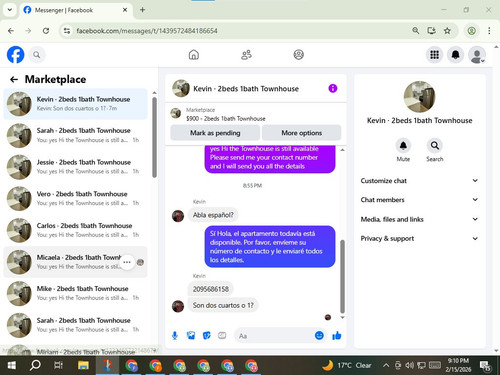This screenshot has height=375, width=500.
Task: Click the conversation list scrollbar
Action: pyautogui.click(x=154, y=137)
